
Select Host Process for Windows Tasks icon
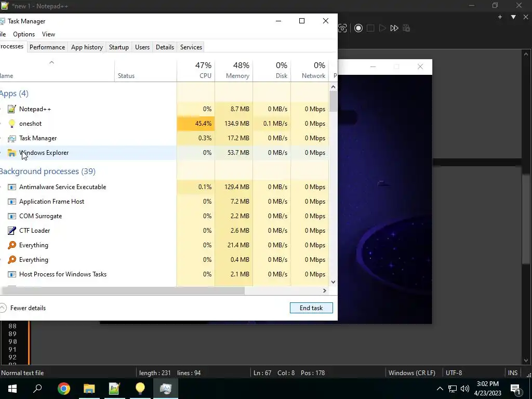click(x=12, y=274)
